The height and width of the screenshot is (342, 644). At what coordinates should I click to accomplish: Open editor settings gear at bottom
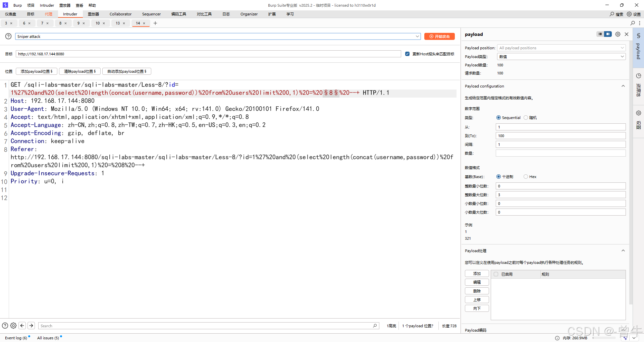(x=13, y=326)
